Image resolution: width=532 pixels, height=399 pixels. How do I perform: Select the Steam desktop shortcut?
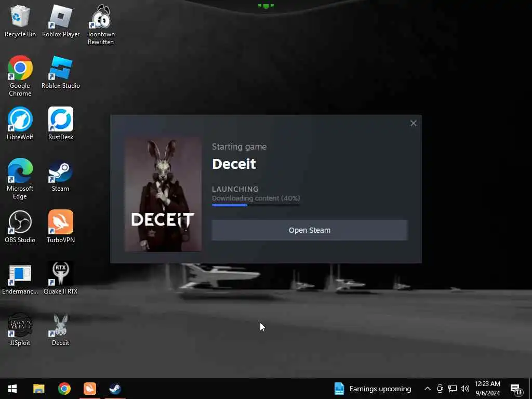60,176
